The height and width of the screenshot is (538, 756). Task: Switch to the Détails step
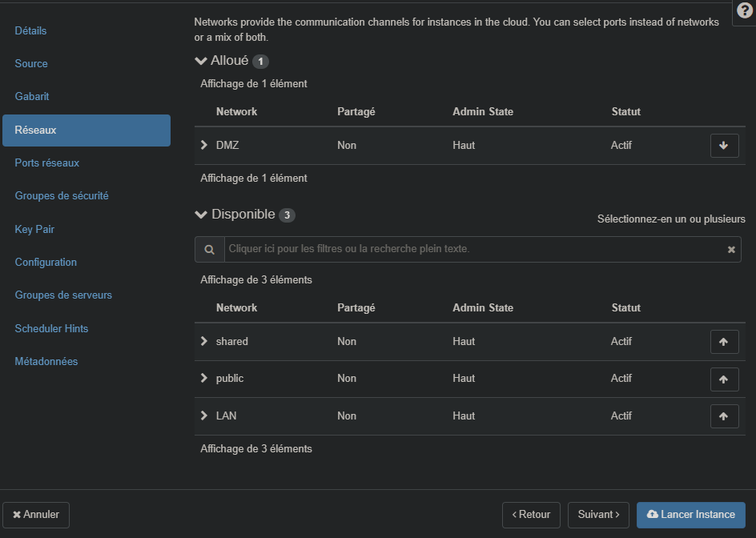(x=30, y=30)
